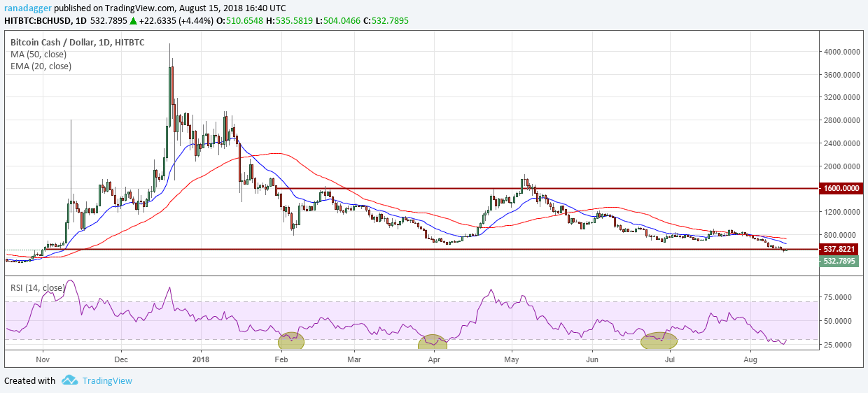Click the 2400.0000 price axis value
868x393 pixels.
842,143
